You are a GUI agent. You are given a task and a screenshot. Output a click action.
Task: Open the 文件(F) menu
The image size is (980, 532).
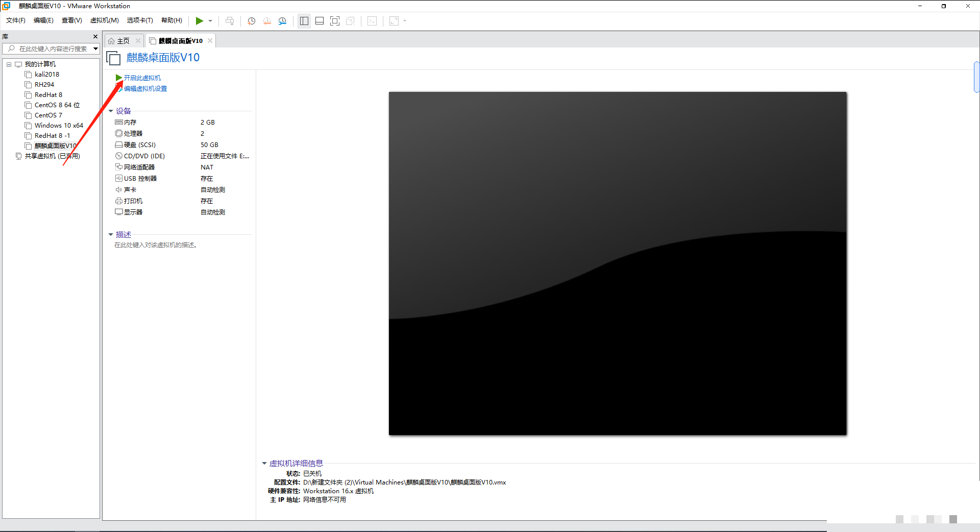point(16,20)
